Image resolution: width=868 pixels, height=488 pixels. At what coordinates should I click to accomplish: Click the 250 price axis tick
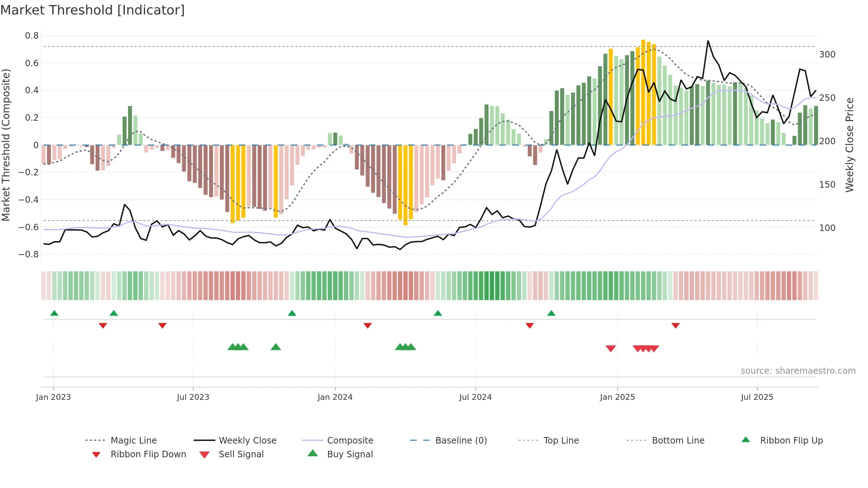point(827,98)
